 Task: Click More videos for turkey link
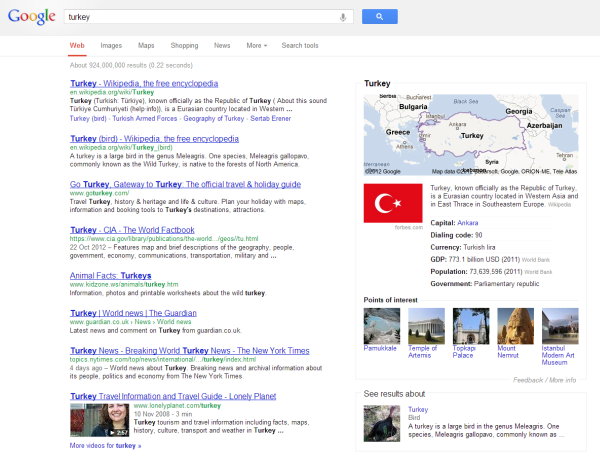(105, 446)
